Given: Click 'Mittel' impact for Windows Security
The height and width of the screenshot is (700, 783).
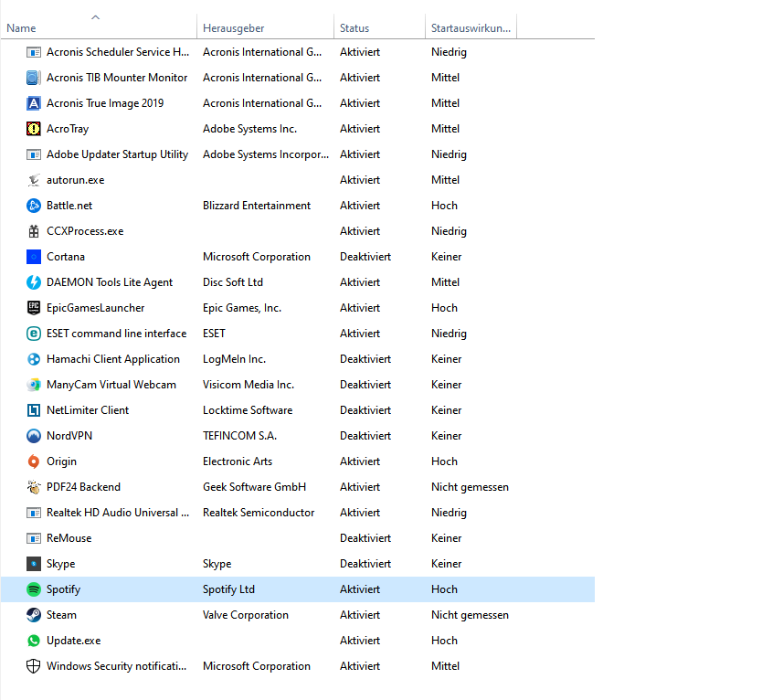Looking at the screenshot, I should pyautogui.click(x=446, y=666).
